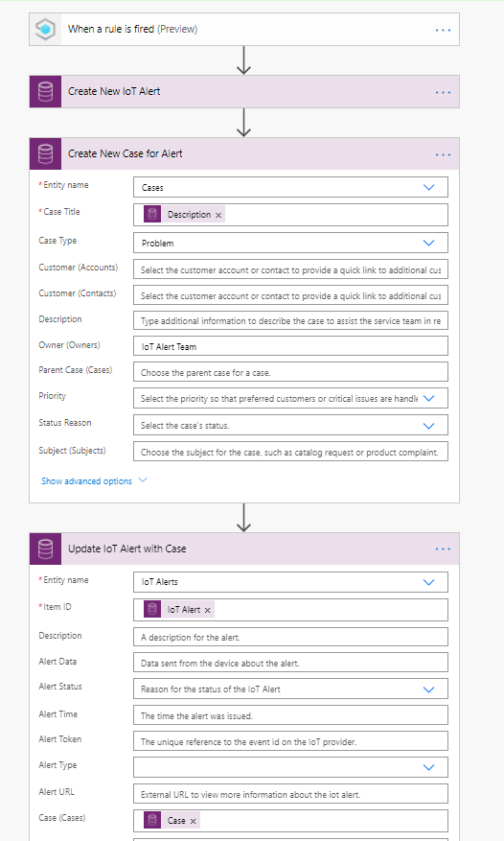
Task: Expand 'Show advanced options' in the case step
Action: tap(94, 481)
